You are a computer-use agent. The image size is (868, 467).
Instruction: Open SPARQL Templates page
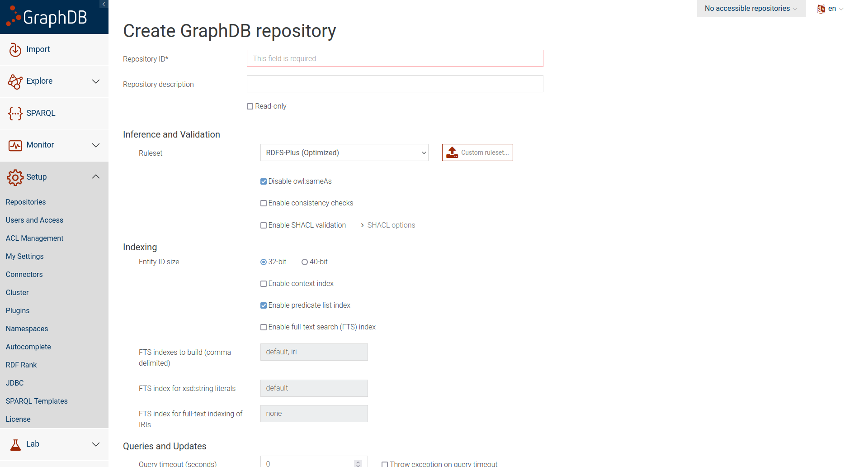(x=37, y=401)
